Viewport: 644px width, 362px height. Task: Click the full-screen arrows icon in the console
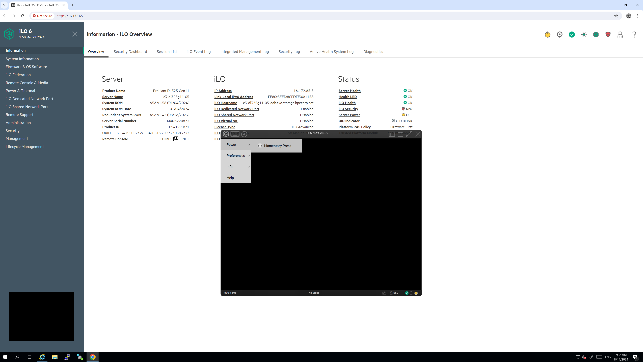point(409,134)
